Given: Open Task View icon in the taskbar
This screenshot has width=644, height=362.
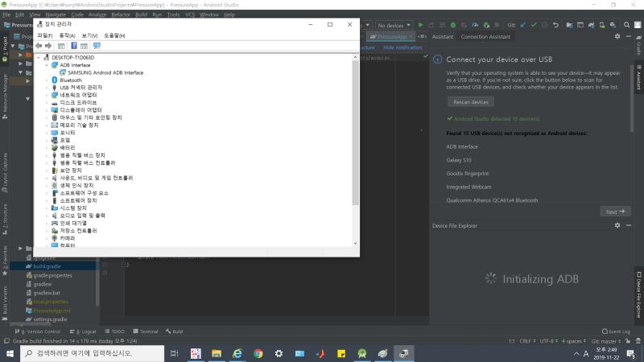Looking at the screenshot, I should tap(175, 353).
